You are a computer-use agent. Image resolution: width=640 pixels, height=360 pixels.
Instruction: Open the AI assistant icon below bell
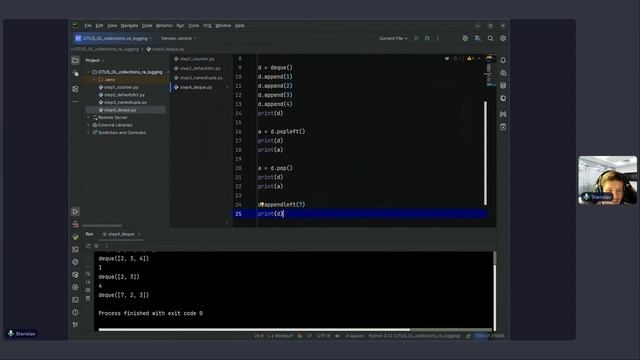(503, 73)
